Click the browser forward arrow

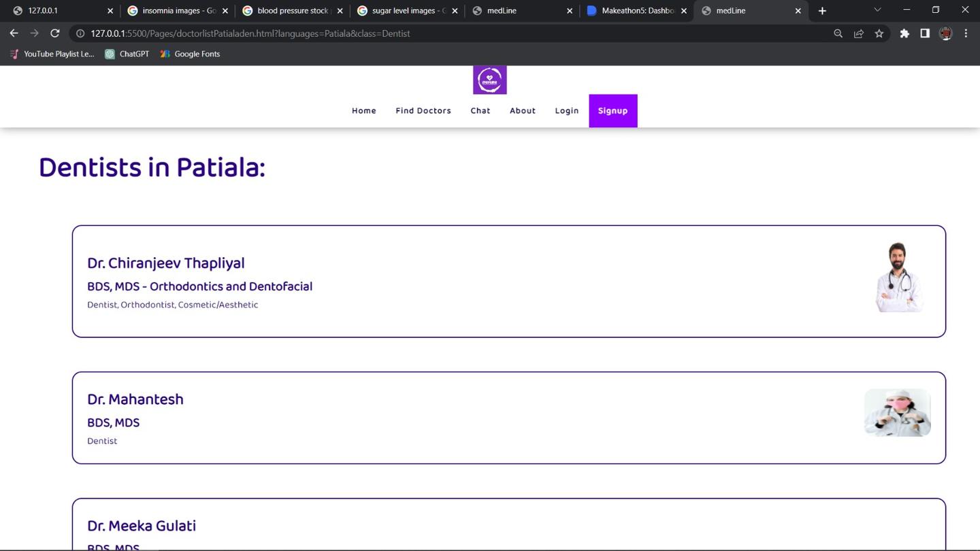click(x=35, y=33)
